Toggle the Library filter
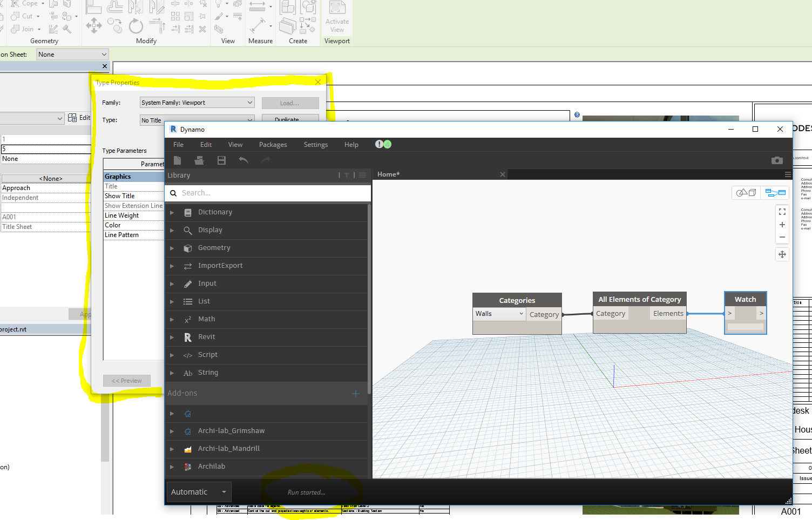This screenshot has height=520, width=812. (x=346, y=175)
